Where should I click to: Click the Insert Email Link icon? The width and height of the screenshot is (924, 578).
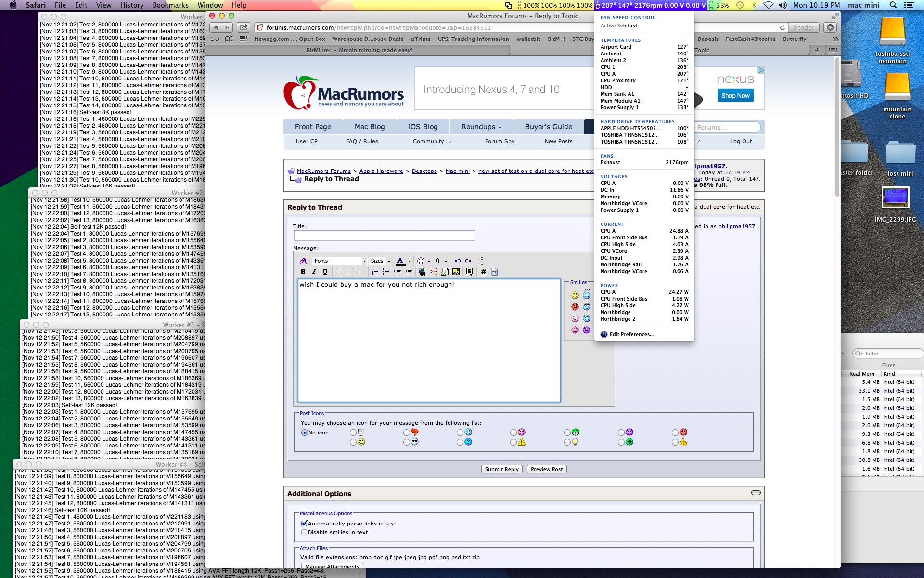[445, 272]
